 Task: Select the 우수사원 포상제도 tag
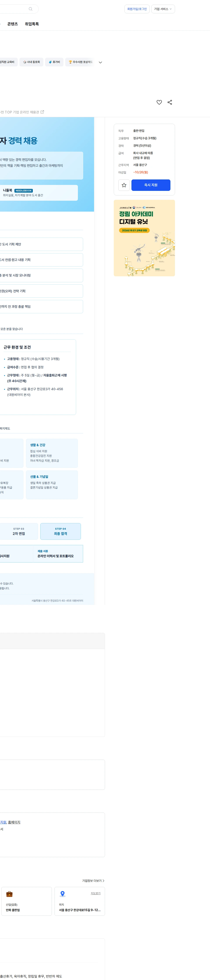tap(80, 62)
